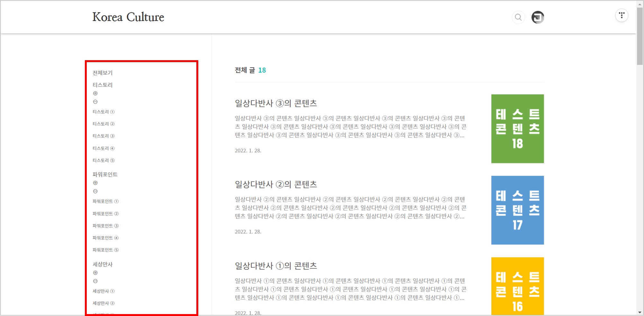Screen dimensions: 644x316
Task: Click the date under 일상다반사 ③ post
Action: click(248, 151)
